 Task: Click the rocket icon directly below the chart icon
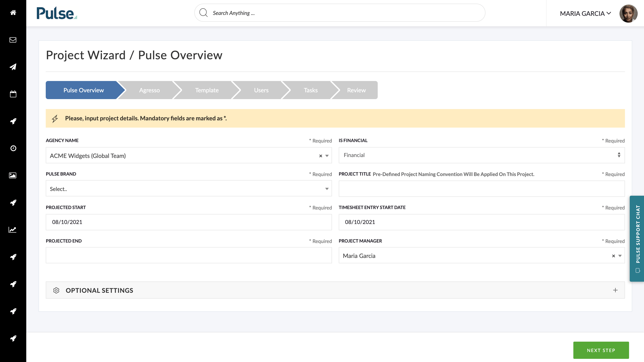click(13, 257)
